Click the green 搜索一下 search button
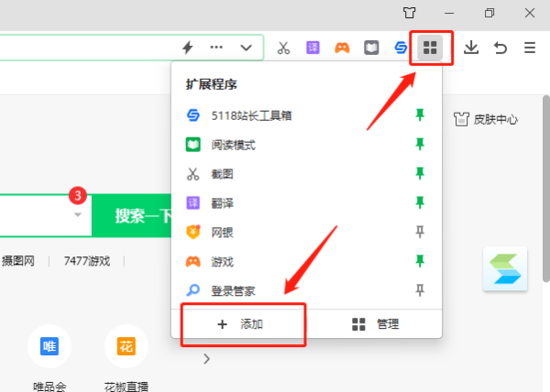Viewport: 550px width, 392px height. (132, 215)
